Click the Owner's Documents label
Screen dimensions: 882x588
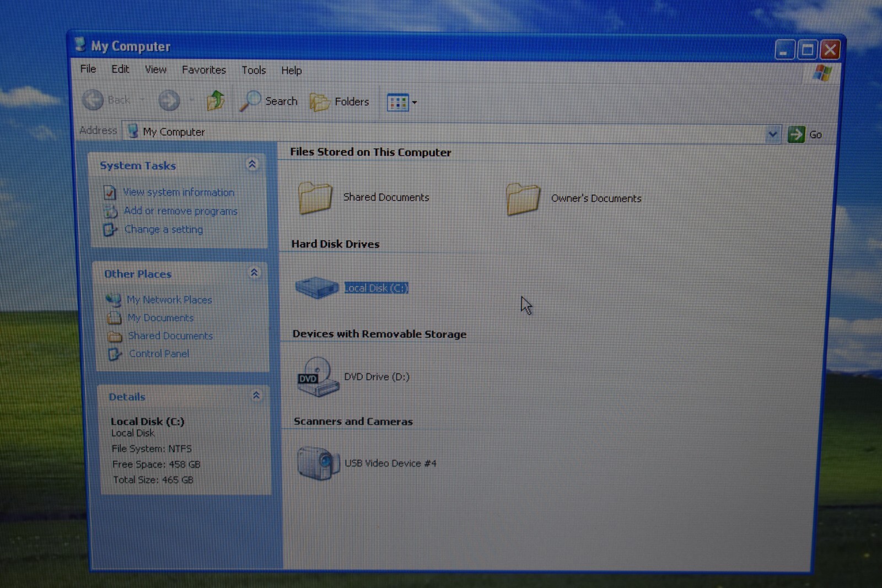(x=596, y=198)
